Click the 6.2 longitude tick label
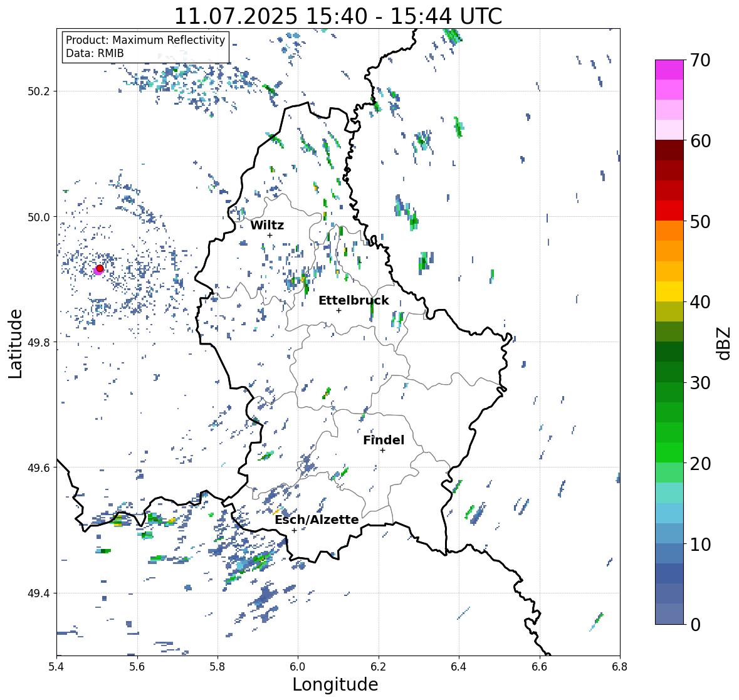739x700 pixels. coord(379,667)
